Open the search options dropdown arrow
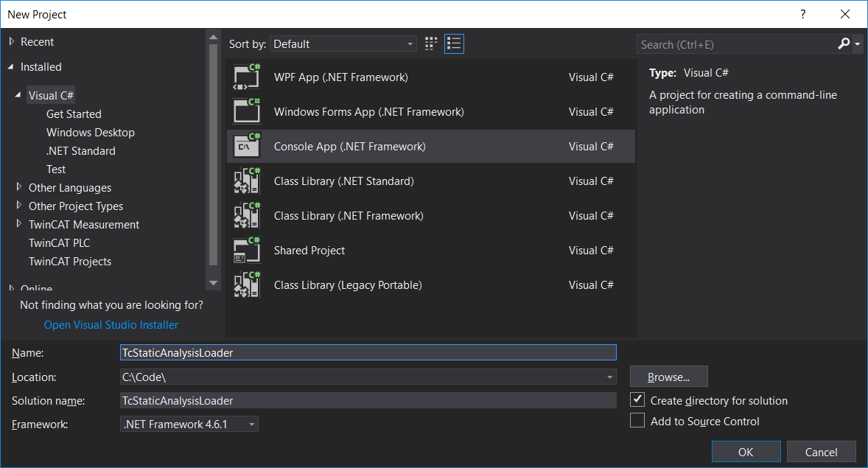 (x=858, y=43)
